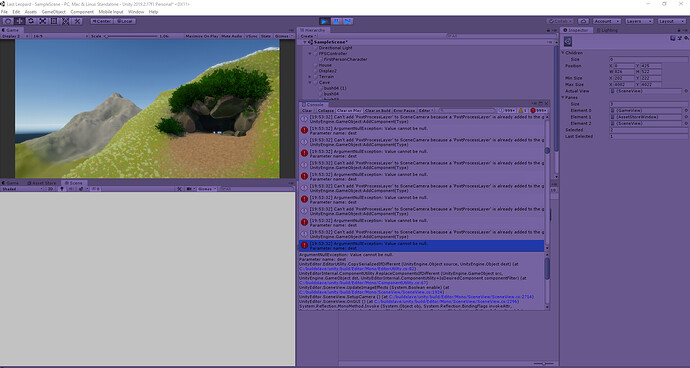Toggle scene lighting in the Scene view

pos(62,189)
